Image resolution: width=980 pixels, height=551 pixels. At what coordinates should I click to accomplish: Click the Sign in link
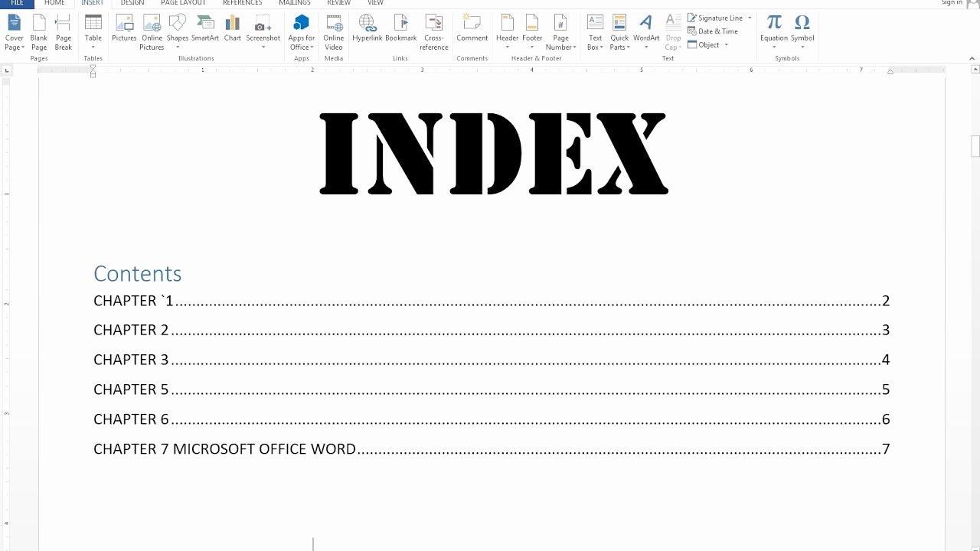pos(952,3)
